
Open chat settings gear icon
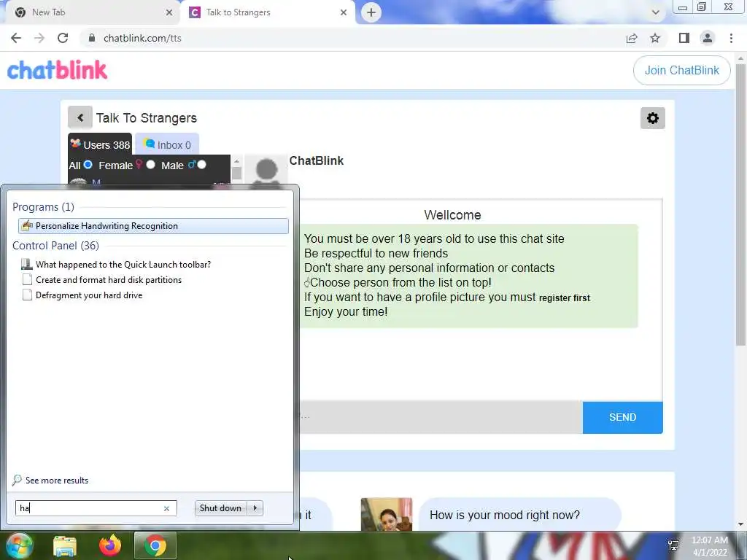point(653,117)
